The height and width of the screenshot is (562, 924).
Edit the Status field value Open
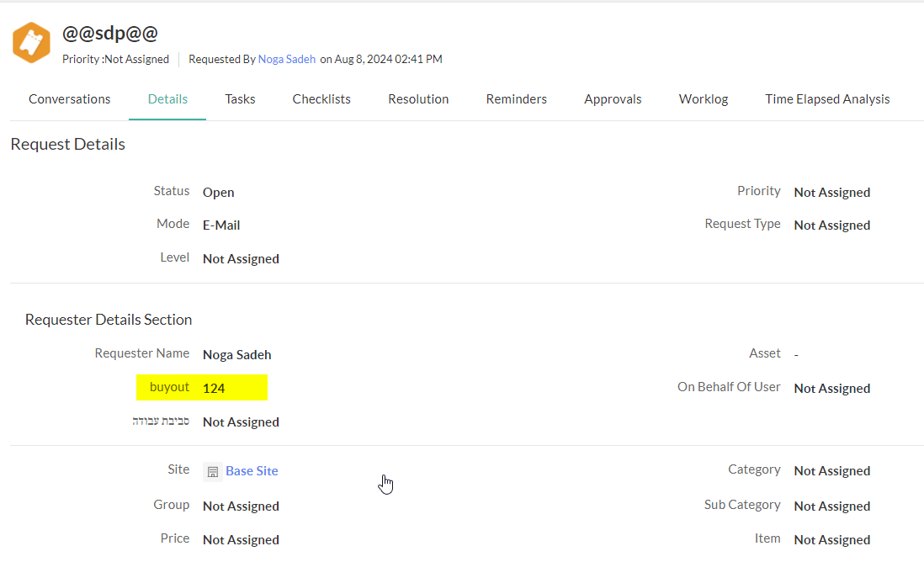click(x=219, y=193)
